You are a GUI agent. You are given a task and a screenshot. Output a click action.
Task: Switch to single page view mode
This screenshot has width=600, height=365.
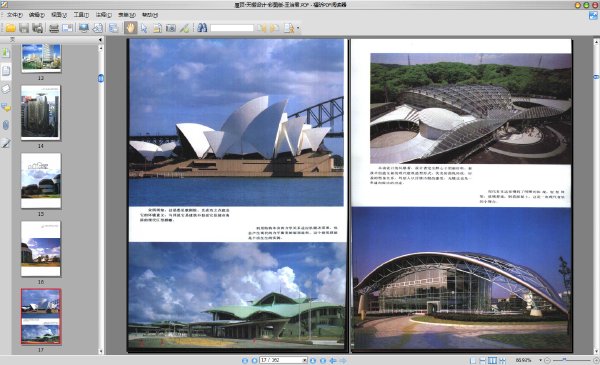[473, 360]
